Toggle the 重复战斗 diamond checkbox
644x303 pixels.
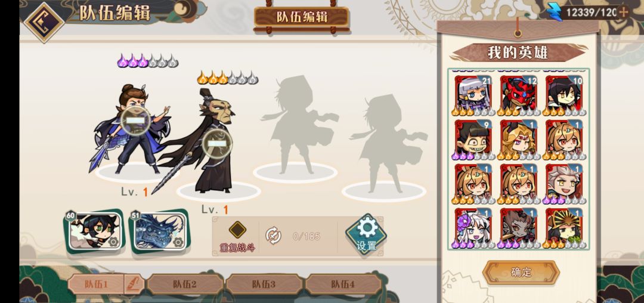tap(237, 230)
